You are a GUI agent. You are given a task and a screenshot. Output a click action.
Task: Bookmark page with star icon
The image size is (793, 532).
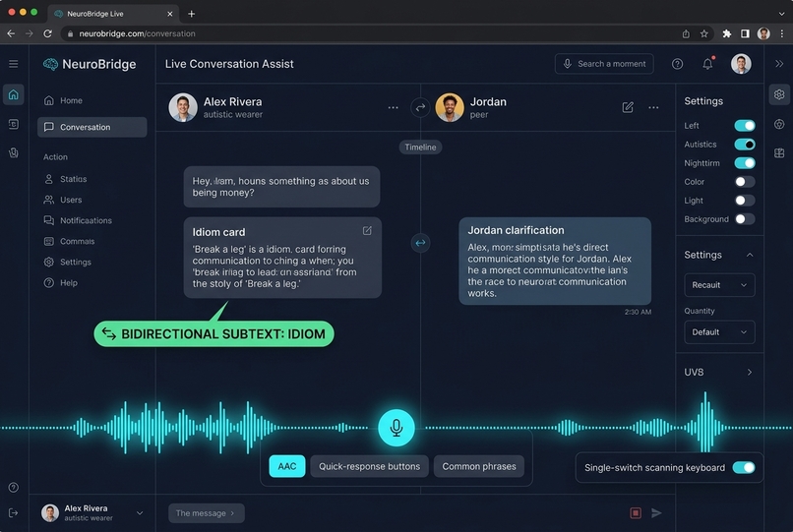(x=704, y=33)
